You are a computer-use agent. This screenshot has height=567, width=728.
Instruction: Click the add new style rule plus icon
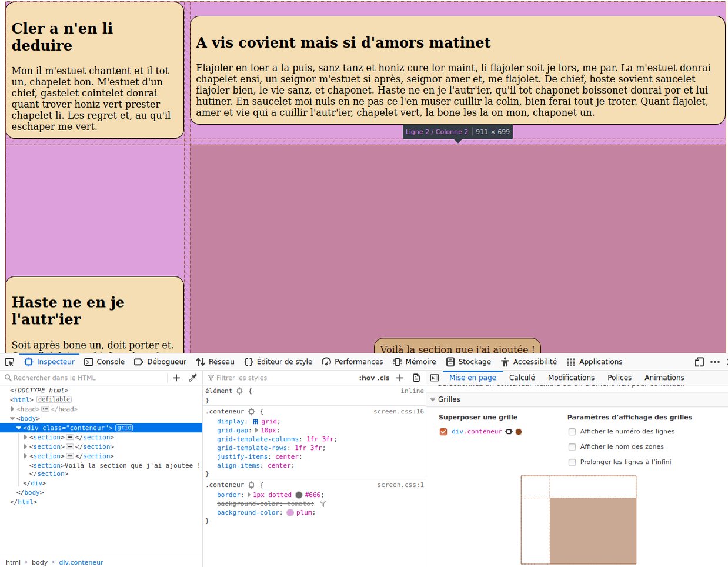pos(400,378)
